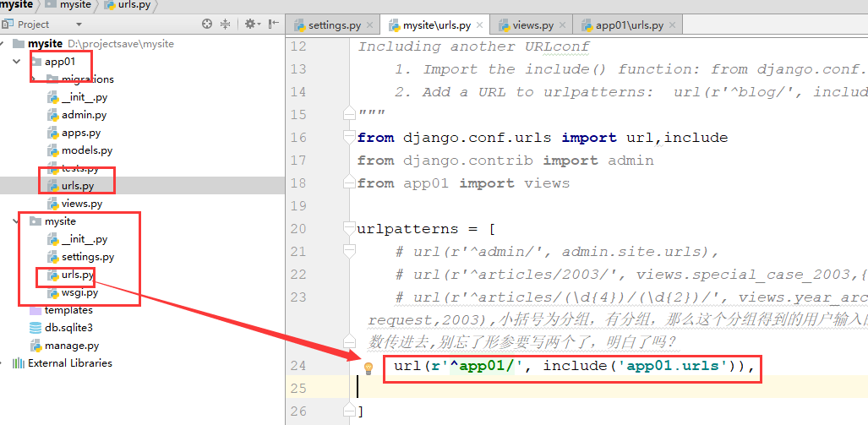Select __init__.py under inner mysite folder
This screenshot has width=868, height=425.
tap(85, 239)
